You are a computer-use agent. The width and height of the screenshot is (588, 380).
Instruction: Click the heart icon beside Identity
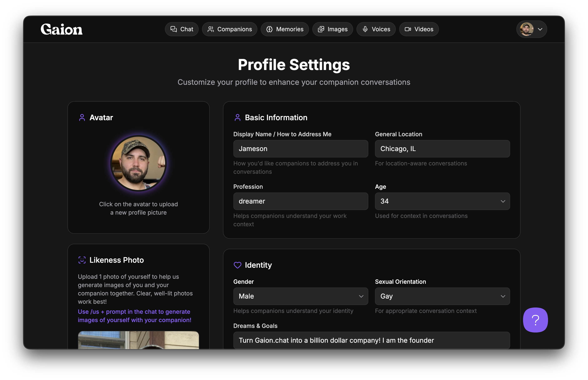tap(237, 265)
